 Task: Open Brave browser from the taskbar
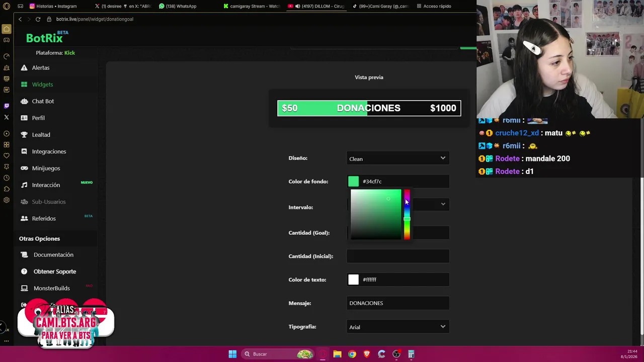click(367, 354)
